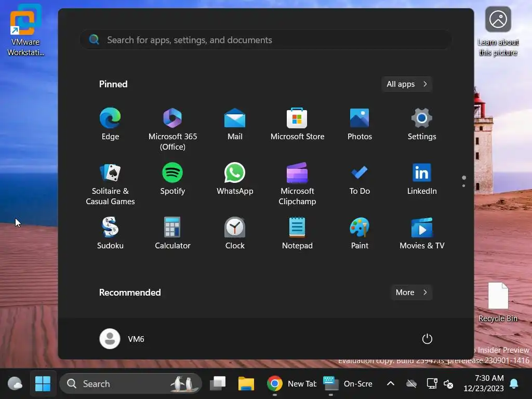This screenshot has height=399, width=532.
Task: Click Learn about this picture icon
Action: pos(498,32)
